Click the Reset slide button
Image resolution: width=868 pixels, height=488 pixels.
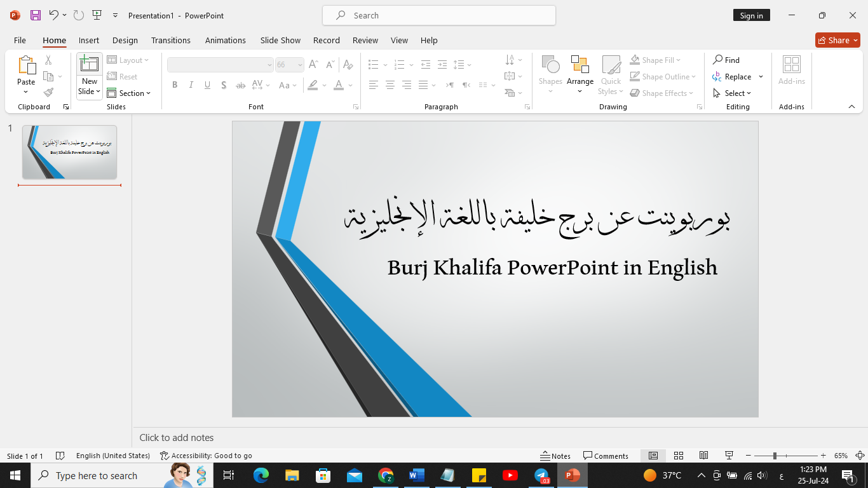point(122,76)
